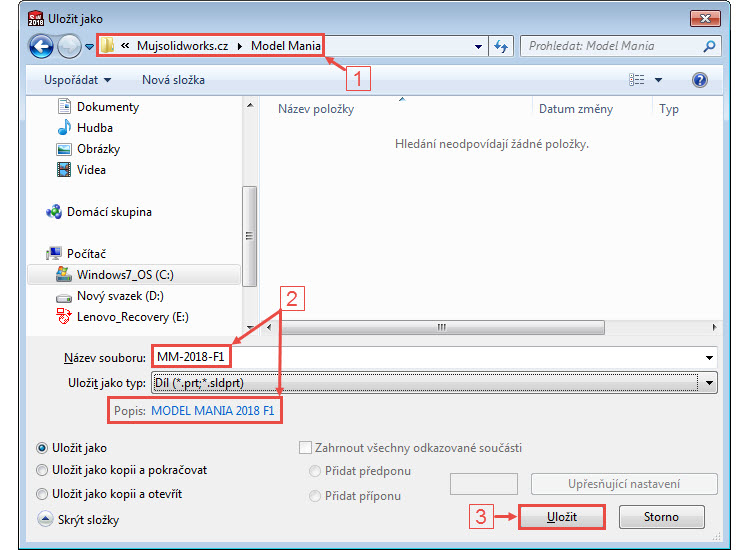Change view with the view icon
750x550 pixels.
[636, 80]
